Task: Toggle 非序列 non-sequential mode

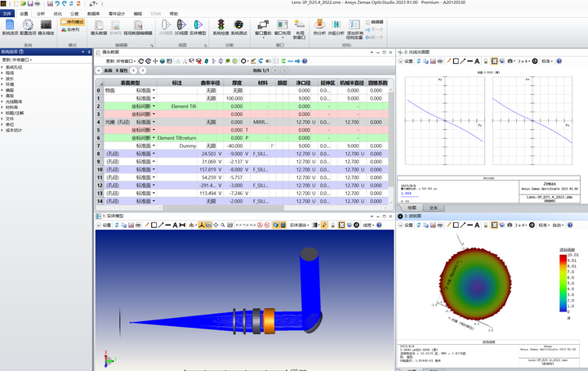Action: pyautogui.click(x=69, y=31)
